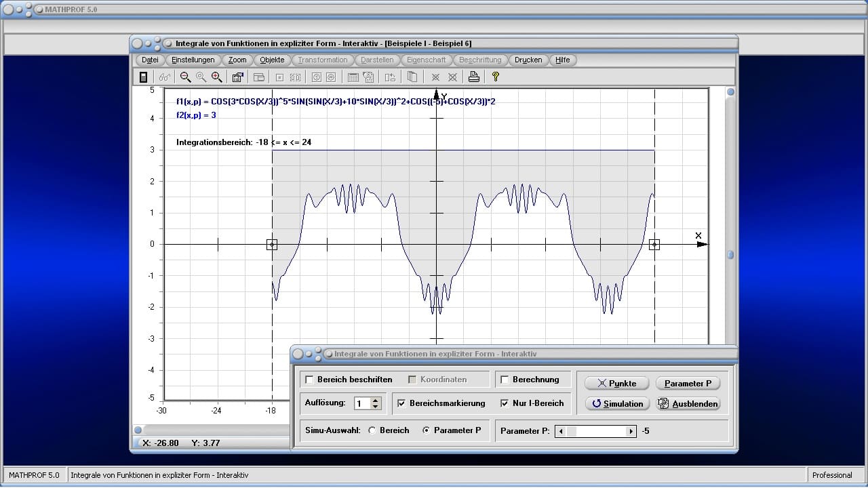
Task: Click the table grid toolbar icon
Action: pyautogui.click(x=353, y=77)
